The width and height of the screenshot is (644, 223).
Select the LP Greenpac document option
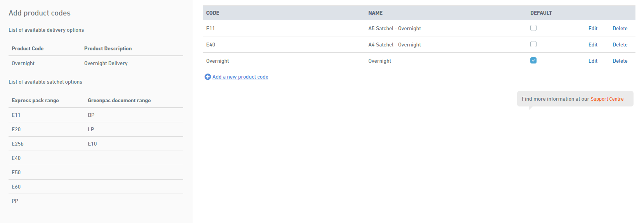91,129
